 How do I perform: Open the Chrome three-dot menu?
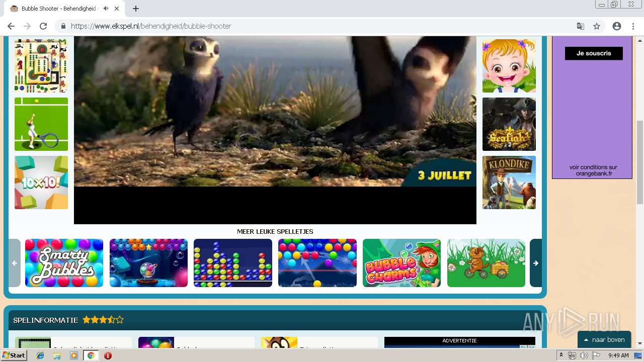tap(633, 26)
